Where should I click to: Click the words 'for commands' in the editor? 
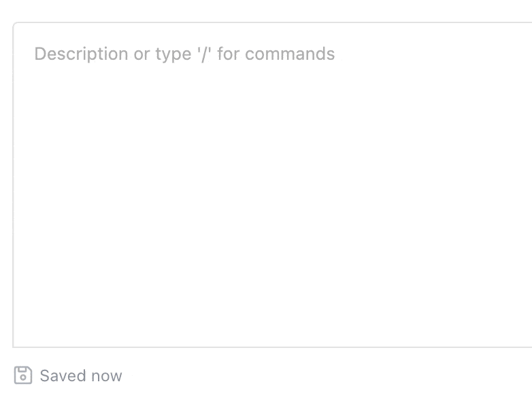276,54
